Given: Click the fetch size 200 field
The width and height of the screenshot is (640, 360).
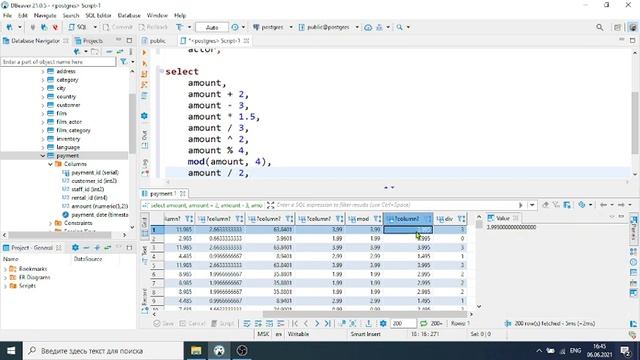Looking at the screenshot, I should point(403,324).
